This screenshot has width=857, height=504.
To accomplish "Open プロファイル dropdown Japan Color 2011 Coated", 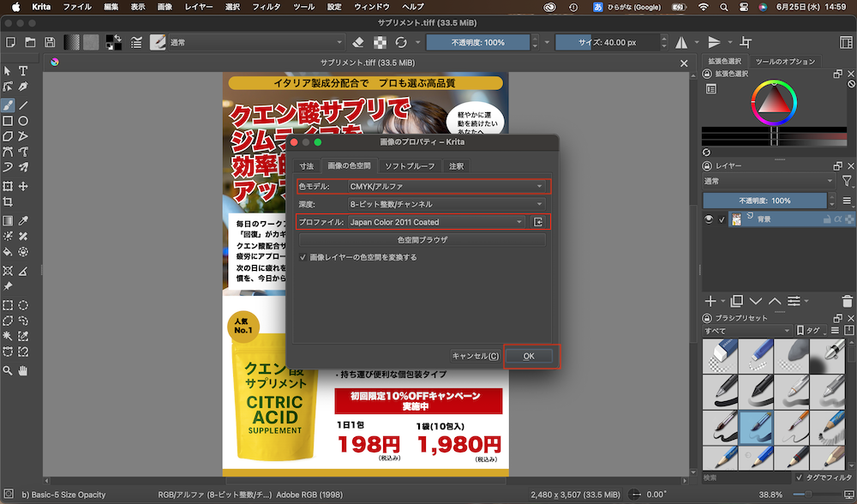I will [x=436, y=222].
